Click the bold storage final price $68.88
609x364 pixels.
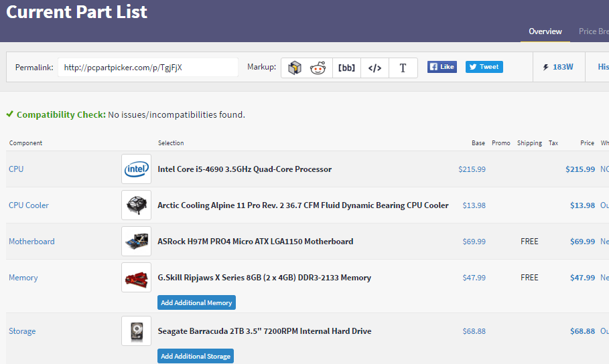point(583,331)
